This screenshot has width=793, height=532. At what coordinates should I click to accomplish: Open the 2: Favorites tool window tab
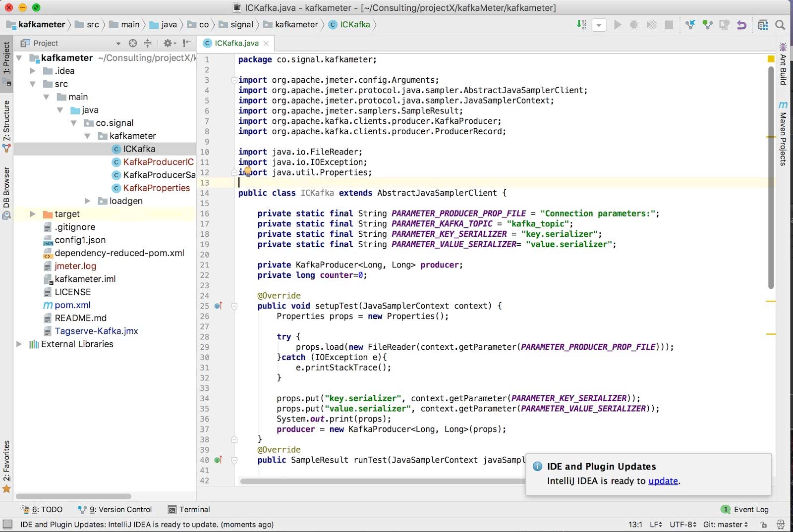[x=6, y=466]
